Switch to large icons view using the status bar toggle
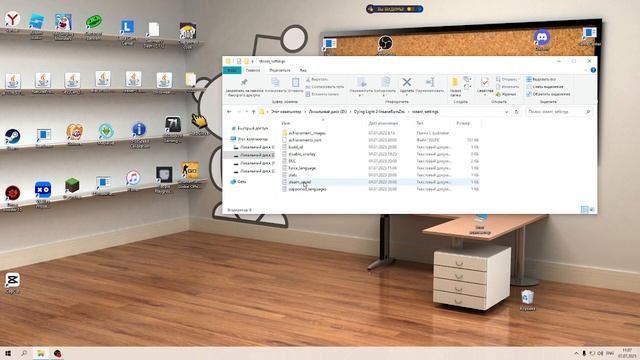 pyautogui.click(x=591, y=210)
